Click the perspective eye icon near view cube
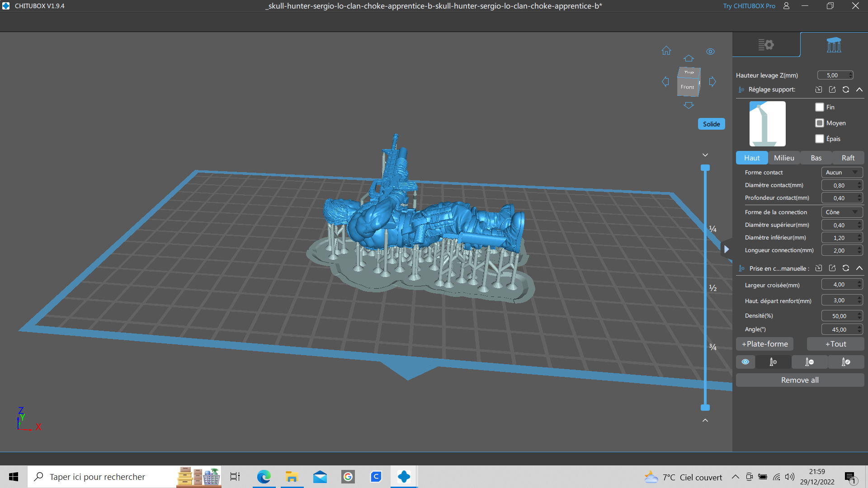The height and width of the screenshot is (488, 868). click(x=710, y=52)
